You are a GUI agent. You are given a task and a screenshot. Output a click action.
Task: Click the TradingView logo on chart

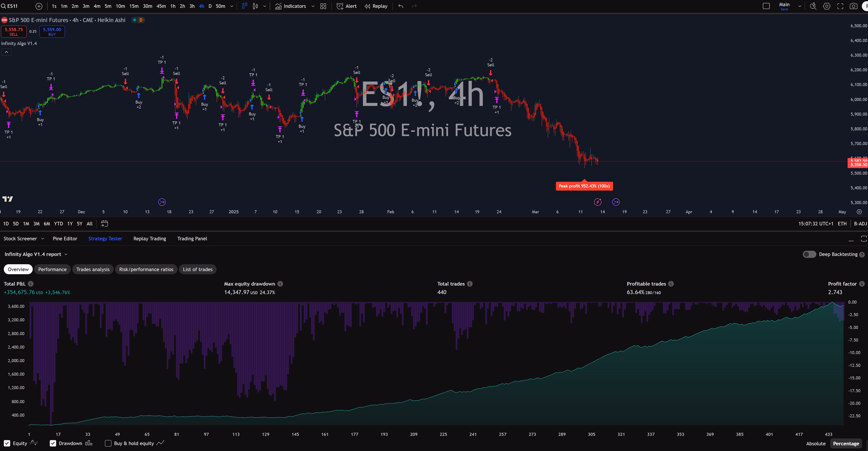[x=8, y=199]
